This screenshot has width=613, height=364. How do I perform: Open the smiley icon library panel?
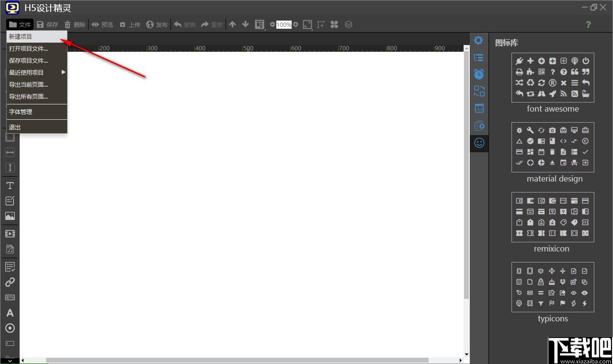tap(479, 143)
